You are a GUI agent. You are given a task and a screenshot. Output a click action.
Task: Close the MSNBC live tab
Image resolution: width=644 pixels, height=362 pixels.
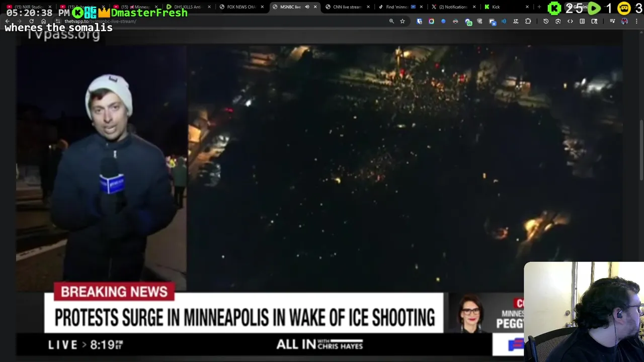[315, 7]
